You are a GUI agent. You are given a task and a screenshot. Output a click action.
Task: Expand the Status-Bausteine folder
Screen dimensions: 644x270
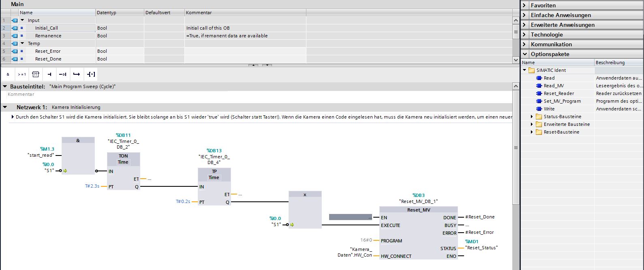[532, 117]
